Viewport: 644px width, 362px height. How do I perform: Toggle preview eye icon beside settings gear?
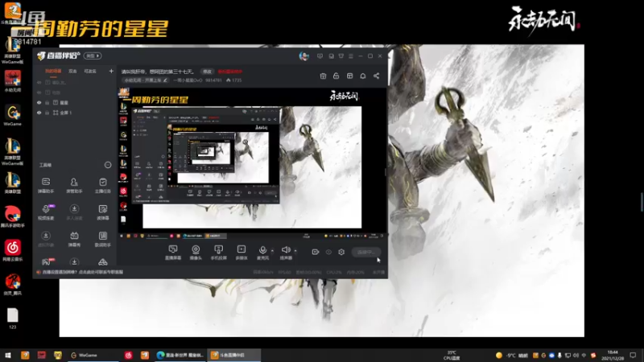coord(328,252)
